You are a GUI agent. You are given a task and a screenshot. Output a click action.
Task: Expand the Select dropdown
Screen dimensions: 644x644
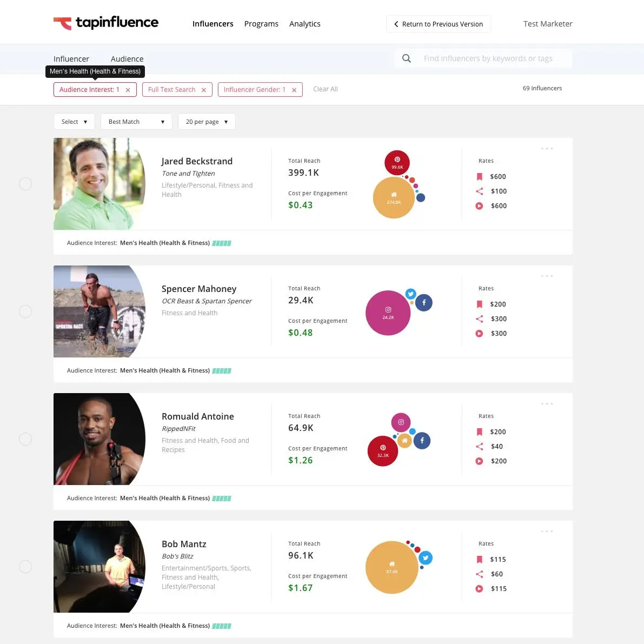coord(74,121)
